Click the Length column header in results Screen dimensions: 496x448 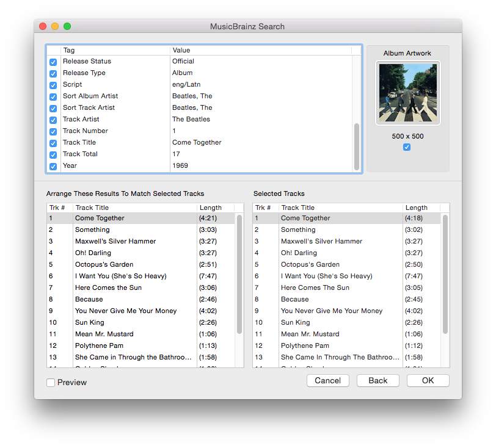[x=210, y=207]
